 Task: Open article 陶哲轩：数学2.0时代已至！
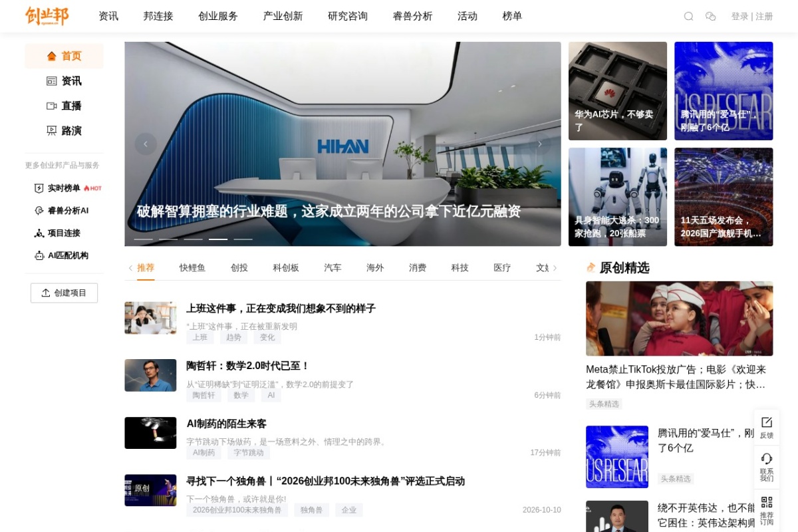click(248, 366)
